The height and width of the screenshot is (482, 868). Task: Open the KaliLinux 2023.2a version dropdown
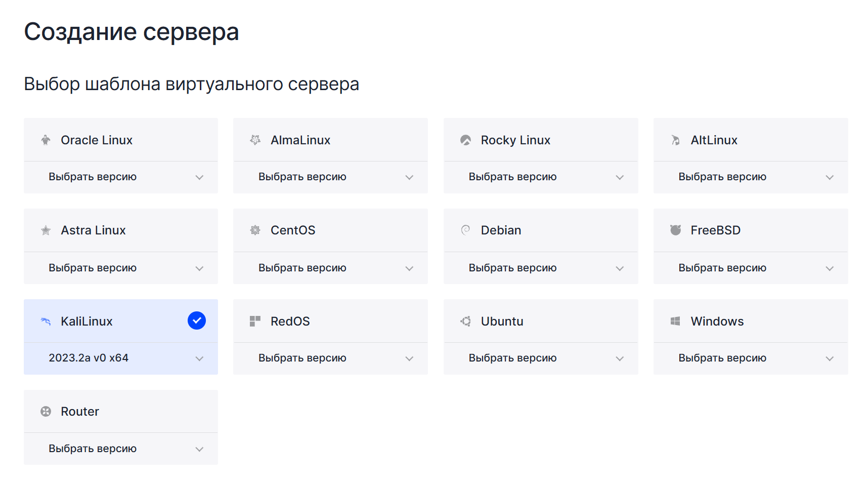point(121,358)
